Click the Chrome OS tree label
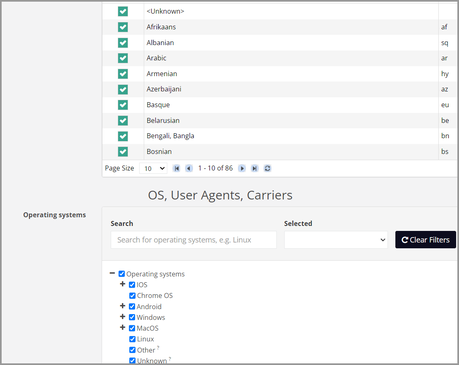The height and width of the screenshot is (365, 459). pyautogui.click(x=155, y=296)
